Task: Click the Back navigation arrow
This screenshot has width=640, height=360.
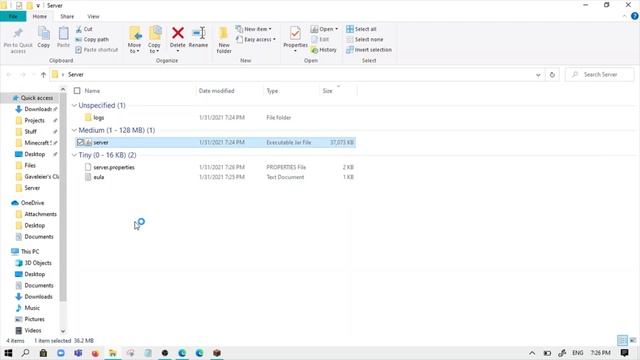Action: (x=9, y=75)
